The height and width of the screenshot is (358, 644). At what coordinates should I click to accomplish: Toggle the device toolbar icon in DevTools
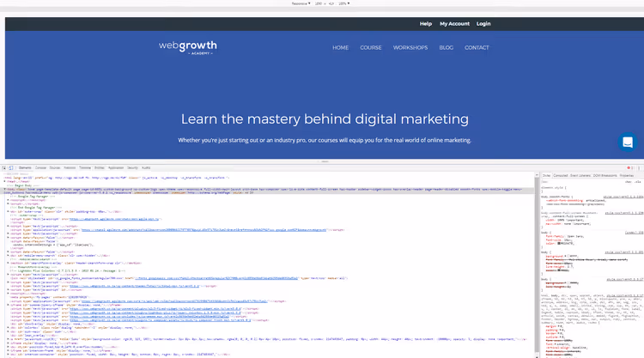(10, 168)
